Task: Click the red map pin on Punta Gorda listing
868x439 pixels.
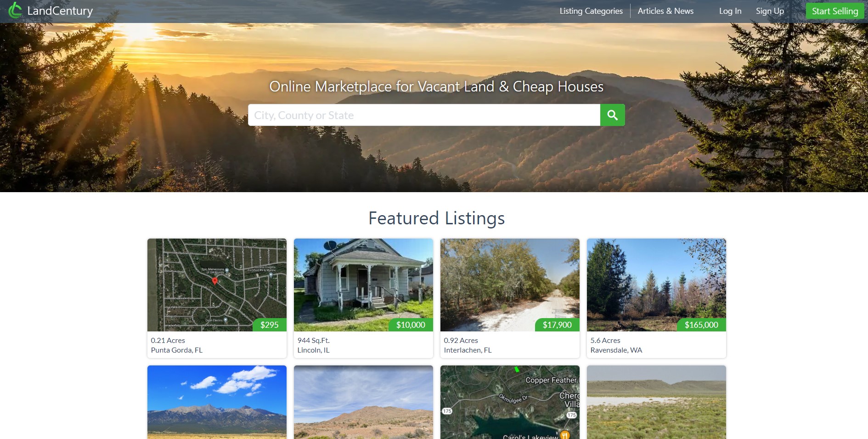Action: point(214,281)
